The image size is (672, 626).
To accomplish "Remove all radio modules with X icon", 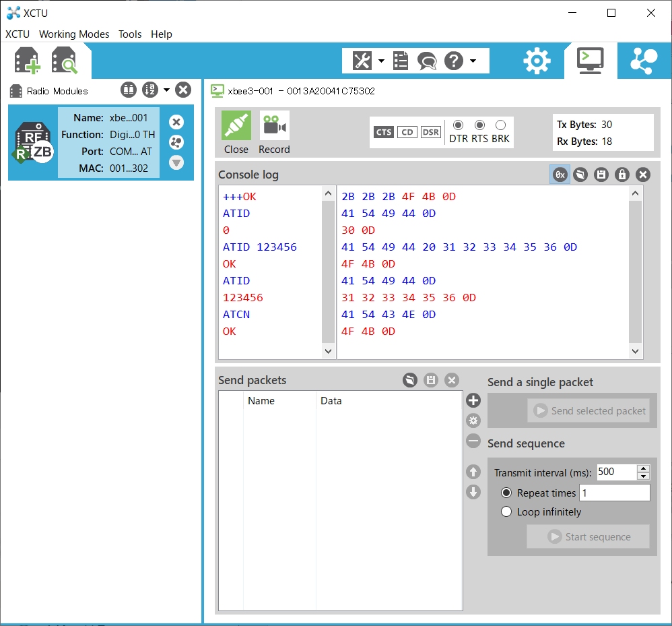I will coord(183,90).
